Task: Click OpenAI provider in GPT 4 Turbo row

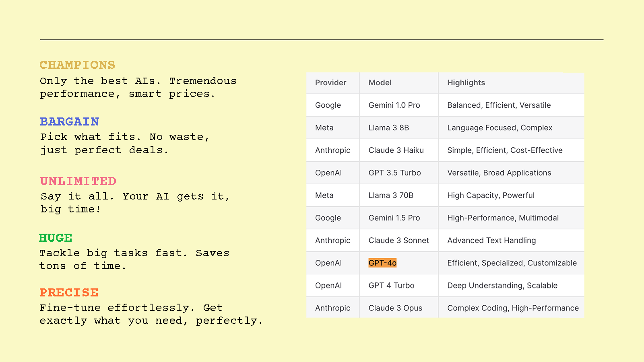Action: [x=328, y=285]
